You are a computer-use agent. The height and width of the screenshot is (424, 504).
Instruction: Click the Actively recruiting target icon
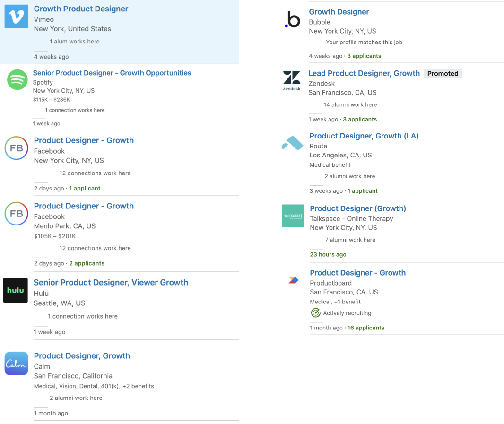[x=315, y=313]
